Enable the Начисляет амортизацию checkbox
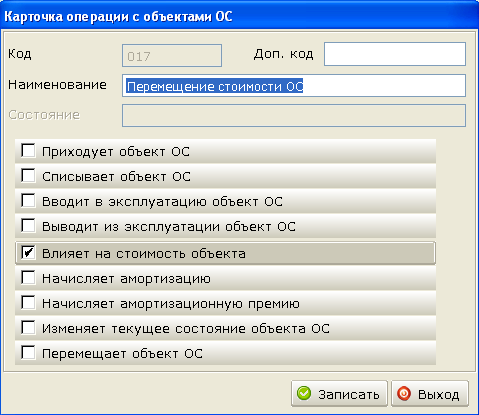 coord(28,278)
